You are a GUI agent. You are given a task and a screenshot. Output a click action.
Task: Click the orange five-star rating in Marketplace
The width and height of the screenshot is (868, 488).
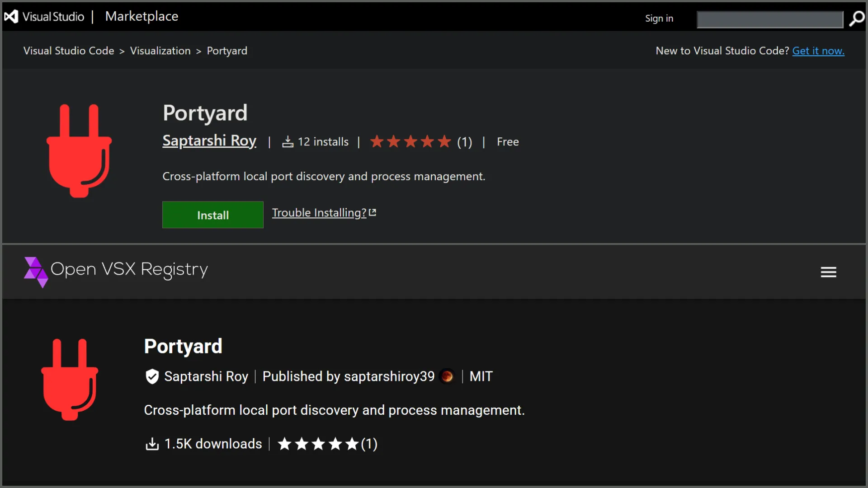click(x=410, y=142)
